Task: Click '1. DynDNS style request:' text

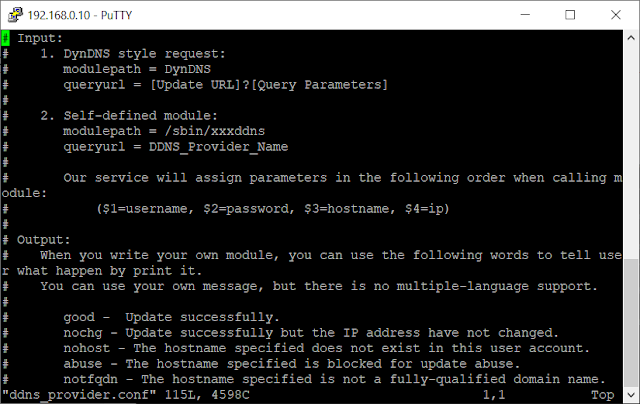Action: [133, 53]
